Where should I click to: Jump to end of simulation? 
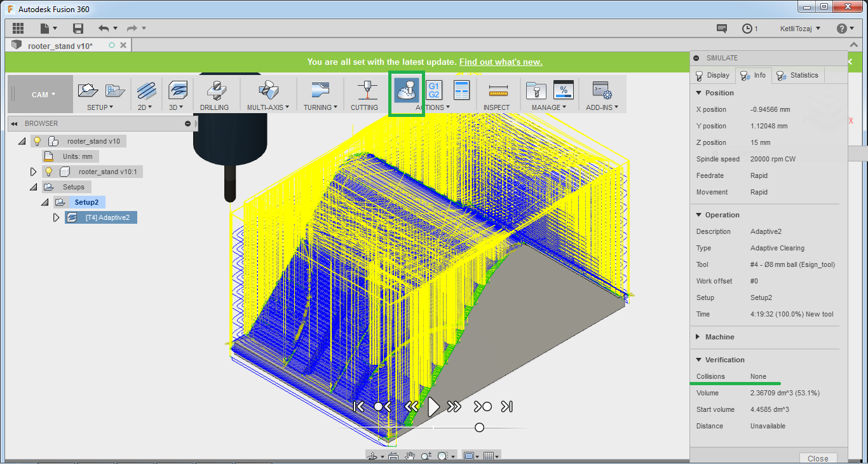tap(507, 406)
